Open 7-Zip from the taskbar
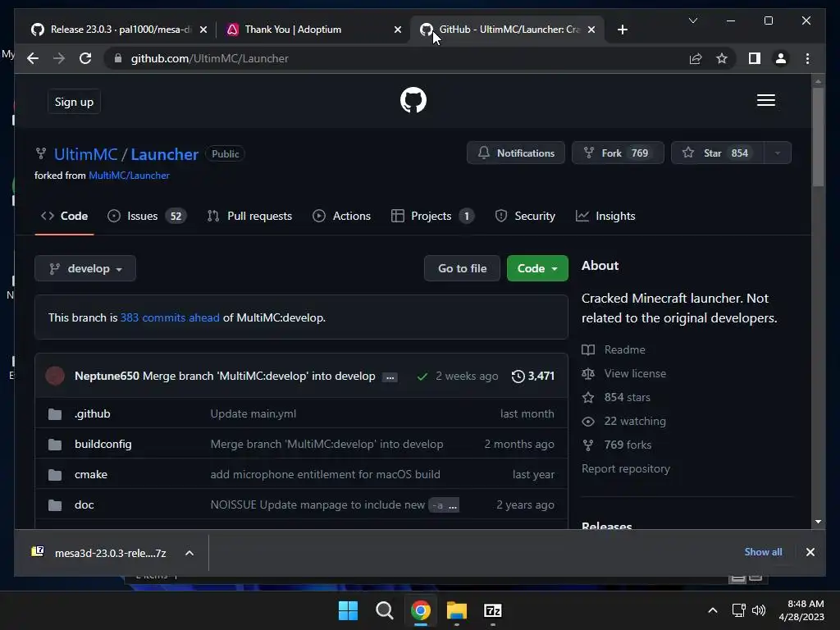Viewport: 840px width, 630px height. [x=492, y=610]
